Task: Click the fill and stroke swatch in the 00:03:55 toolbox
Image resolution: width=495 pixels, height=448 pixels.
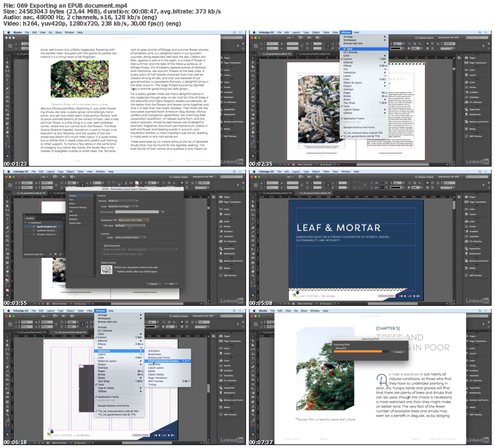Action: (x=7, y=281)
